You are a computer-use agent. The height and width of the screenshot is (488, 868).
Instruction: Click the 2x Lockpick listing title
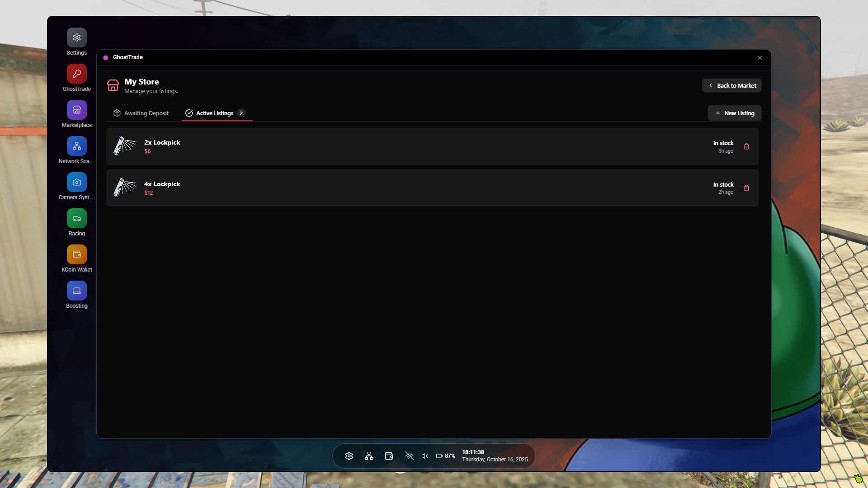pos(162,142)
